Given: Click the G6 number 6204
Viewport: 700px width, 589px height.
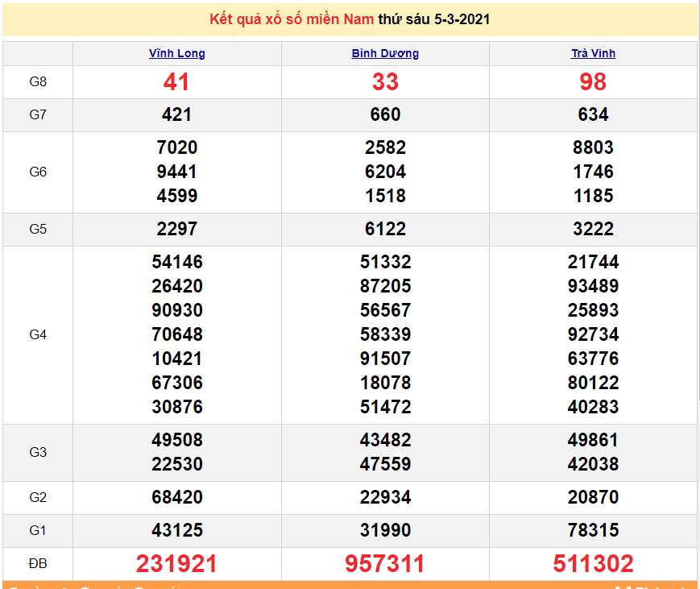Looking at the screenshot, I should click(x=385, y=172).
